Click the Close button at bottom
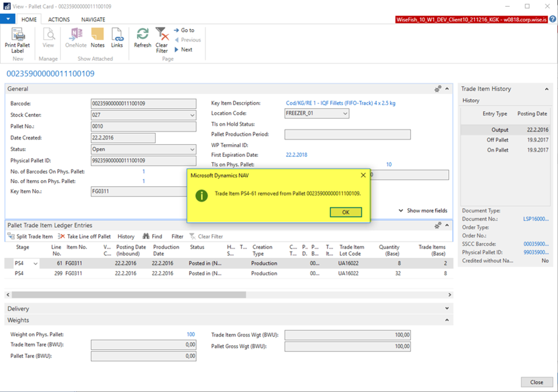The image size is (558, 392). click(536, 382)
